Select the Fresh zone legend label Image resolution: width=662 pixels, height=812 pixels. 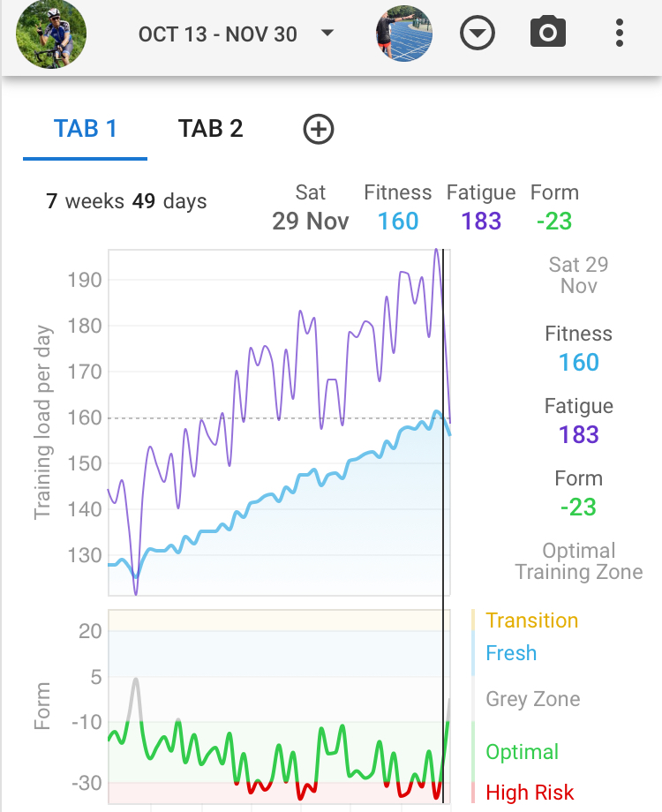point(511,653)
